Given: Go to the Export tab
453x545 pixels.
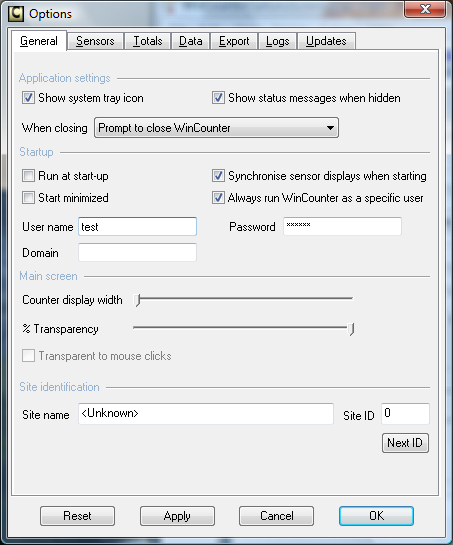Looking at the screenshot, I should click(234, 41).
